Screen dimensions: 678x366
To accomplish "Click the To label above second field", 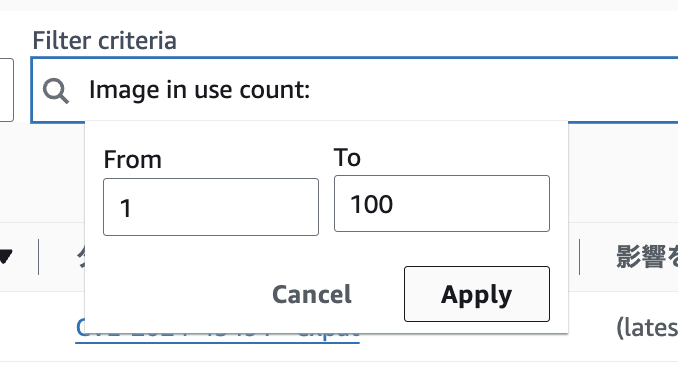I will click(347, 157).
